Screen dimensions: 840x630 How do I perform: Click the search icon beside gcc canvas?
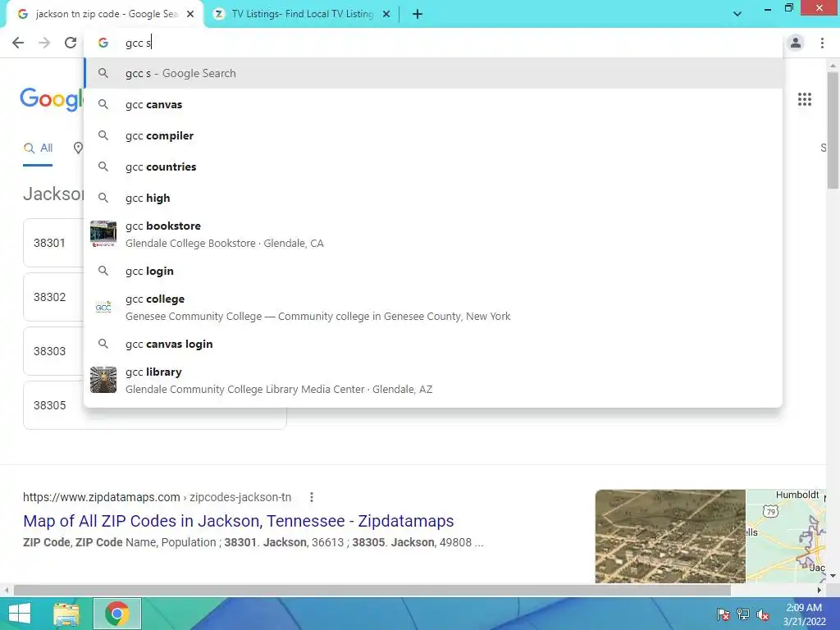click(x=103, y=104)
